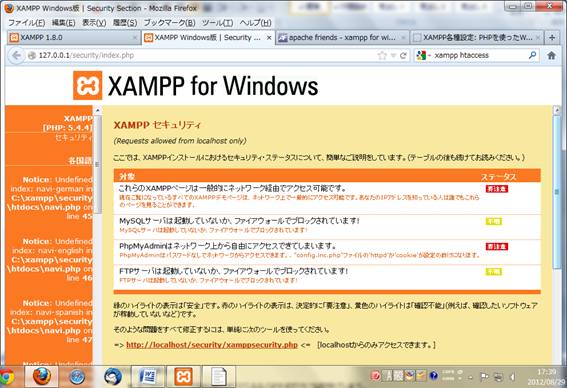
Task: Switch to apache friends - xampp tab
Action: pyautogui.click(x=343, y=38)
